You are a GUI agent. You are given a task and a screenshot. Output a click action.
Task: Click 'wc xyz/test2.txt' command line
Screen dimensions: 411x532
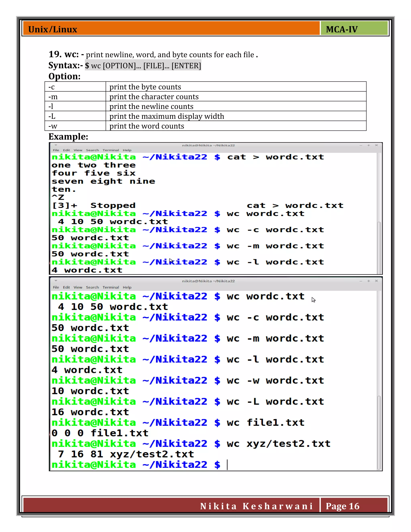[x=279, y=444]
